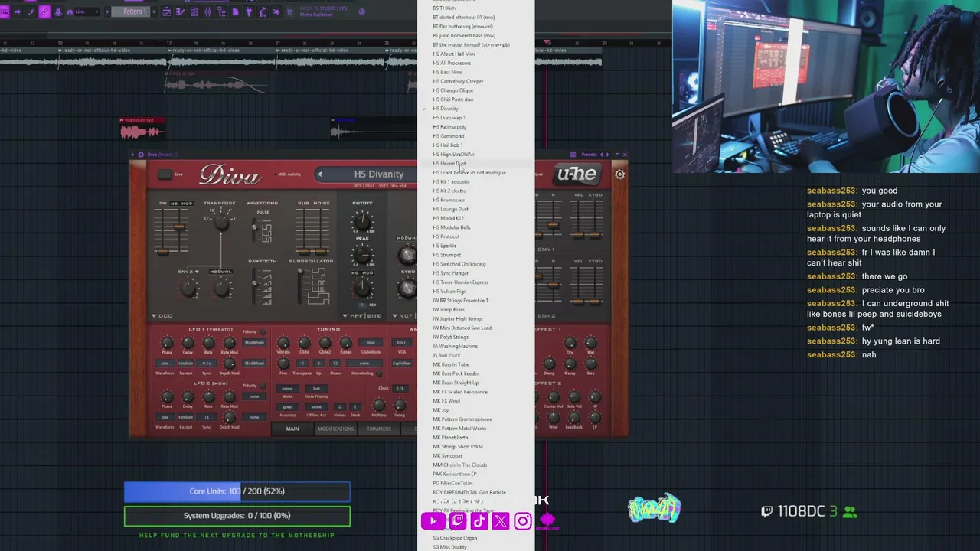Go to previous preset with left arrow
980x551 pixels.
pos(319,174)
